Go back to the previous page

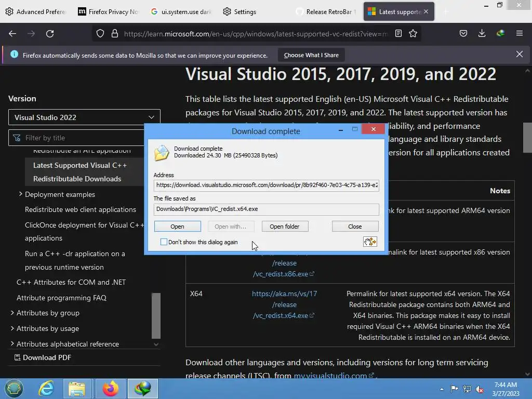point(12,34)
